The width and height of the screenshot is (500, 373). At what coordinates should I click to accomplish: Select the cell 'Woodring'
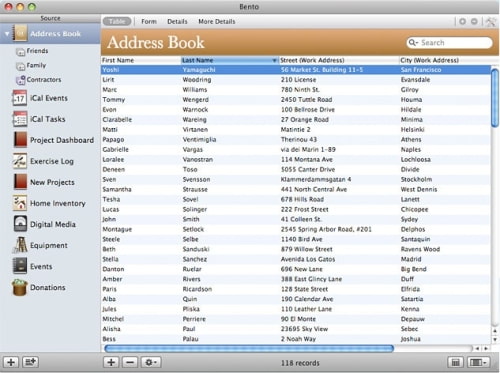coord(197,80)
